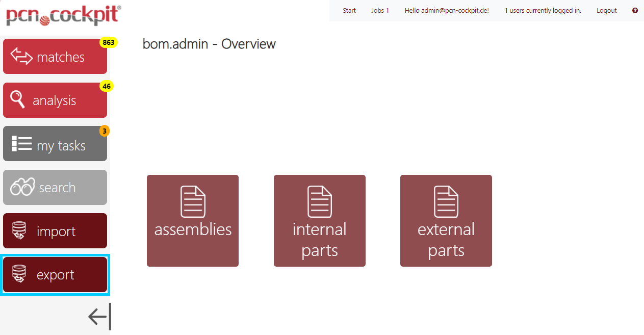Click the list icon on my tasks
Screen dimensions: 644x335
(x=22, y=144)
